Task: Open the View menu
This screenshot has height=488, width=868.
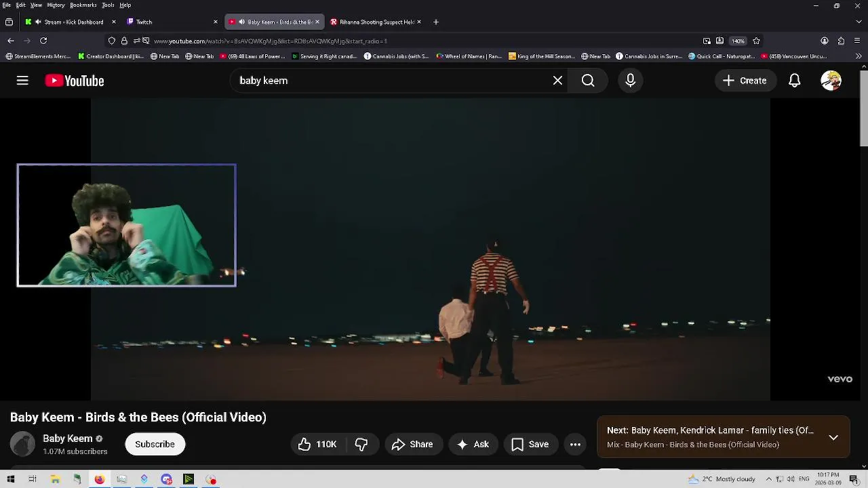Action: (x=36, y=5)
